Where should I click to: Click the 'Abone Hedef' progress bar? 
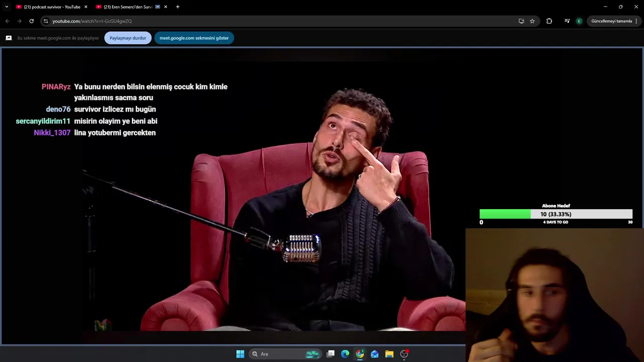pos(556,214)
